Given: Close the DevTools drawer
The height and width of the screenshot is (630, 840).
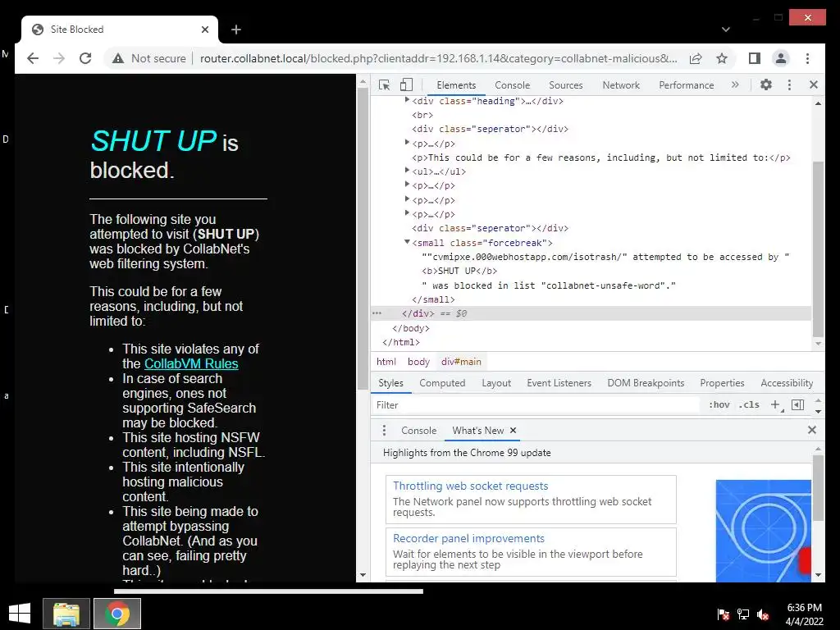Looking at the screenshot, I should 811,430.
